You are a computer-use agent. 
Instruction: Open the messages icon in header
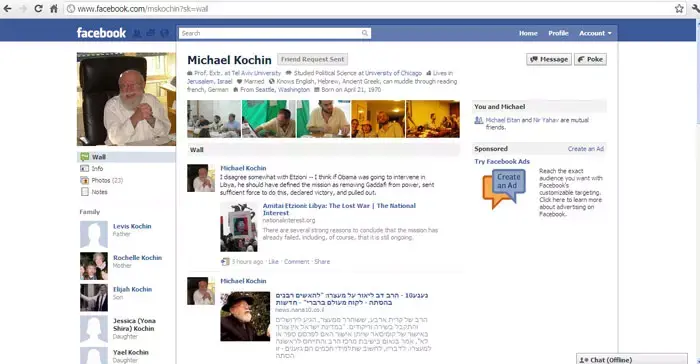(151, 33)
